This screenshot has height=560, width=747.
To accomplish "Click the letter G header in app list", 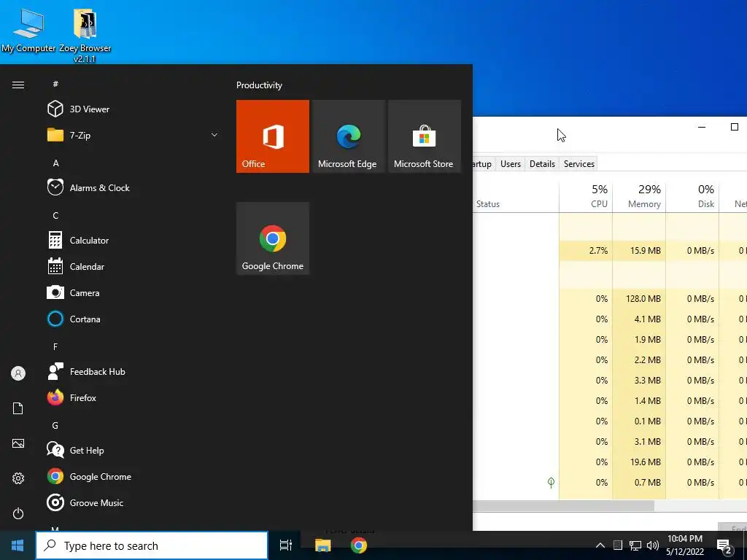I will click(x=55, y=426).
